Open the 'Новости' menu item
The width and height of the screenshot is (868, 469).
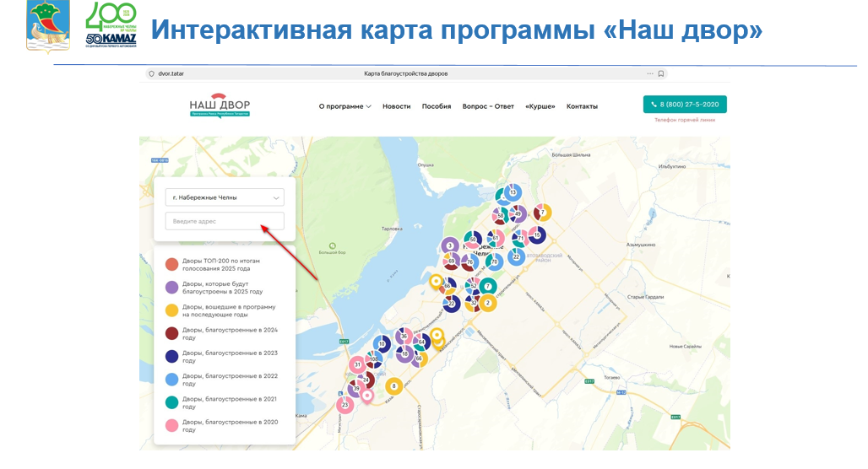pyautogui.click(x=396, y=106)
